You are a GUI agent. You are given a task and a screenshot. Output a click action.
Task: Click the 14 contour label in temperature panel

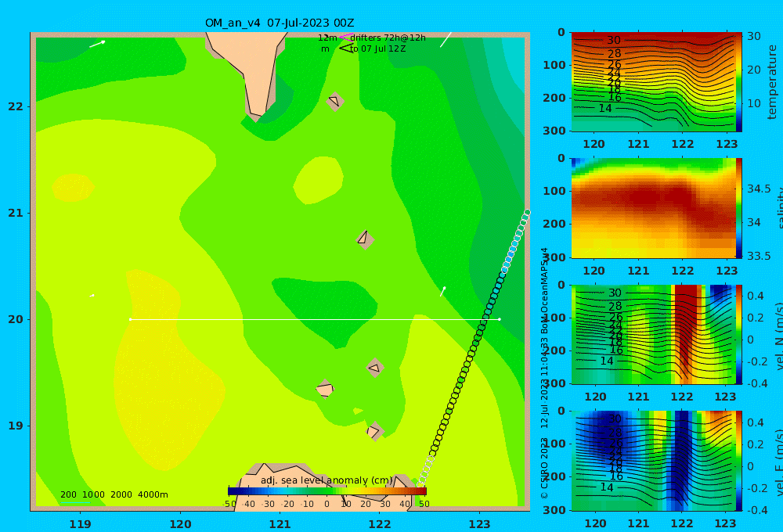(x=604, y=108)
